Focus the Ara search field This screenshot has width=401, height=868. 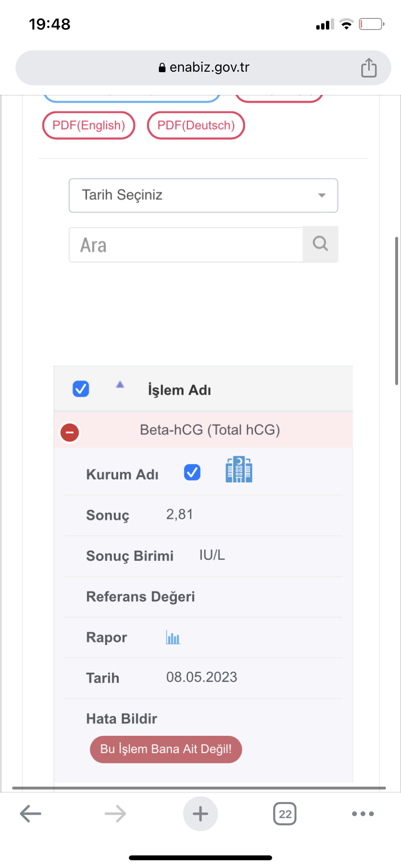(x=186, y=245)
